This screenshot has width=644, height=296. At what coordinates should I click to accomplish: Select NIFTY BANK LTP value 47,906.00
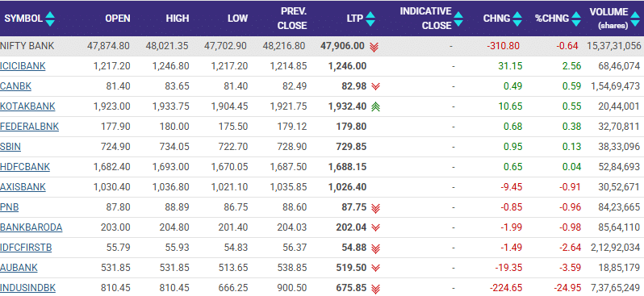(342, 46)
